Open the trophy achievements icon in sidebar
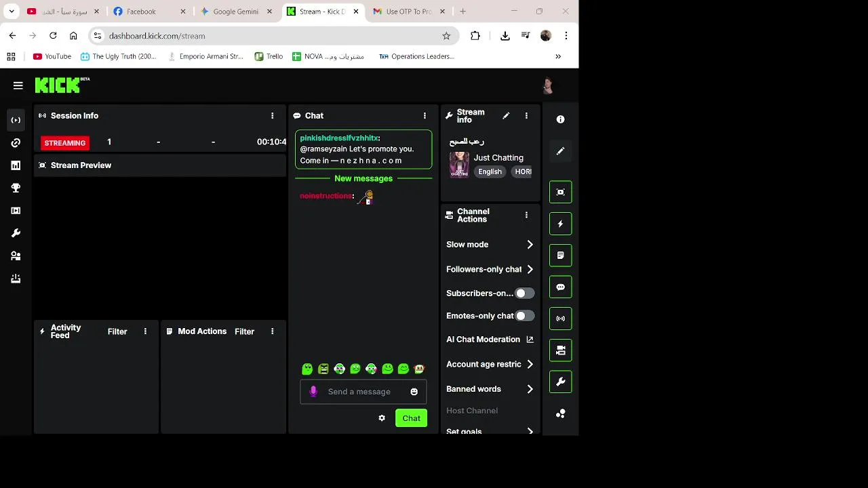 16,188
